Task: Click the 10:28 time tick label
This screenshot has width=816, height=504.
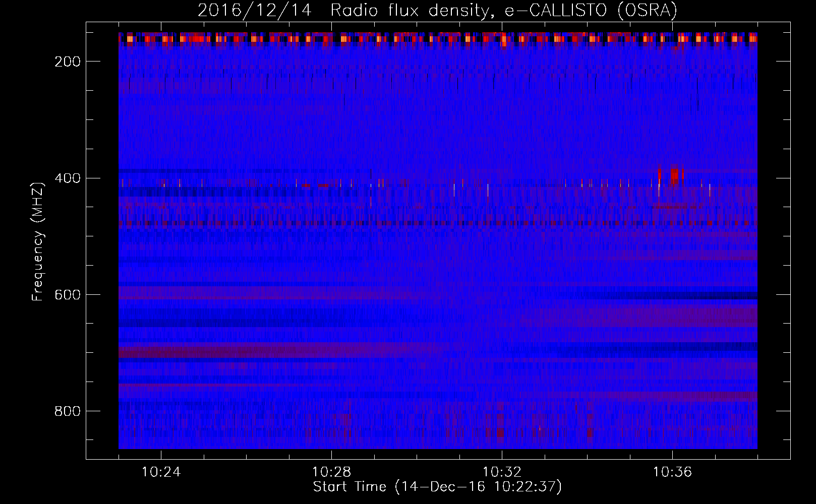Action: pos(331,472)
